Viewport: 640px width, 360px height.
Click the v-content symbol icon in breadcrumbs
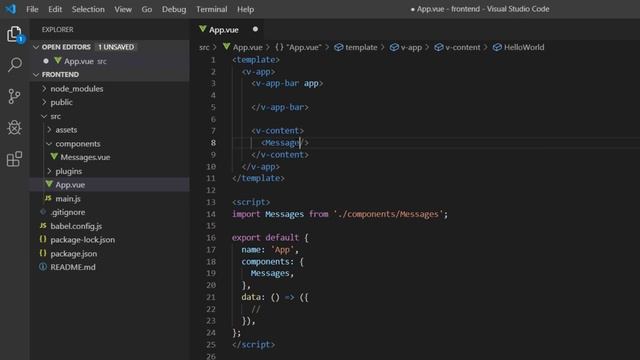click(438, 47)
